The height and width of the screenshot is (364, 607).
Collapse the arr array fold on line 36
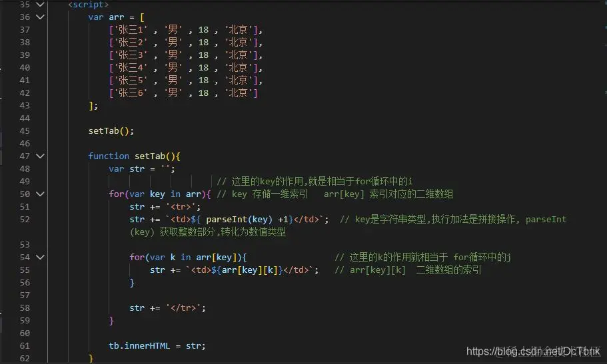(40, 17)
